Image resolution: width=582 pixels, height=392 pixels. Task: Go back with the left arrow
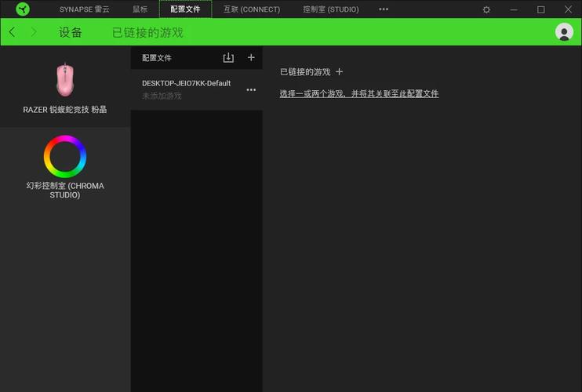pos(13,32)
